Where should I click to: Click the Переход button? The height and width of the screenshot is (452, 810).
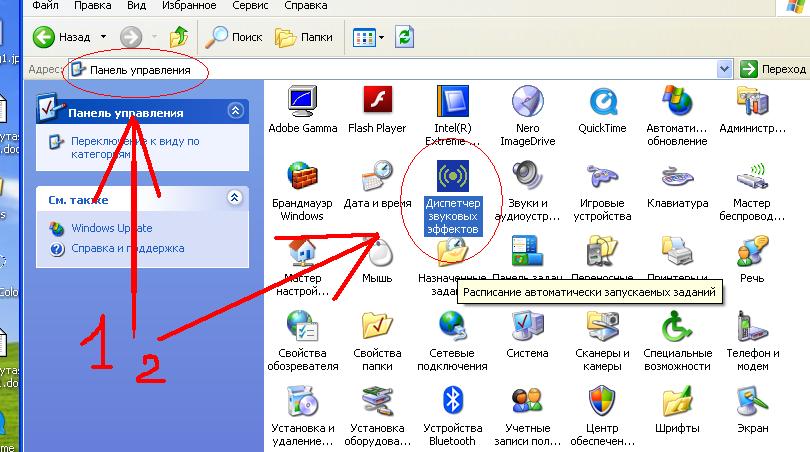(773, 69)
